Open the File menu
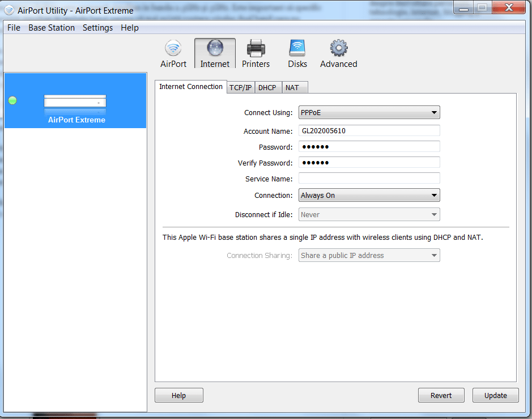 (x=14, y=28)
